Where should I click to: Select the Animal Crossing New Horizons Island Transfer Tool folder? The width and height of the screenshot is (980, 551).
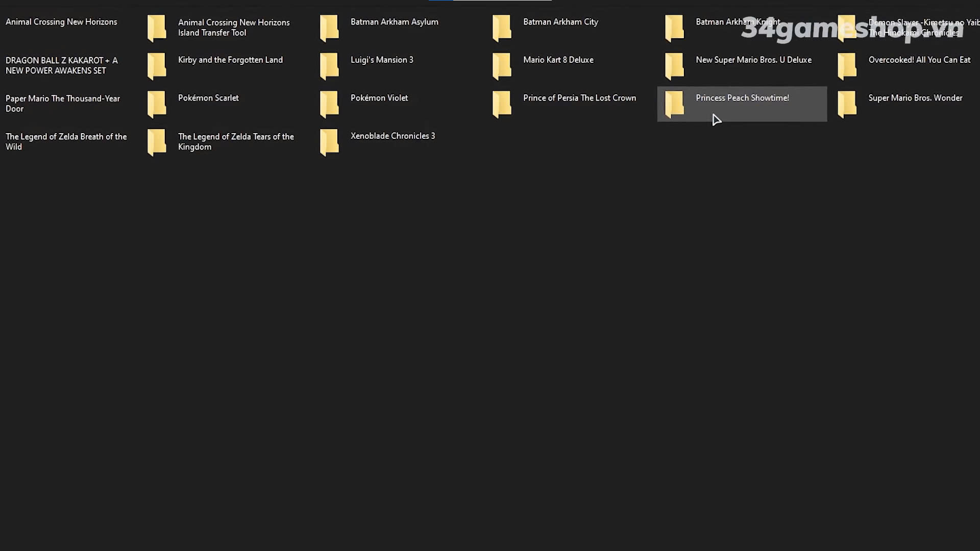pos(157,28)
